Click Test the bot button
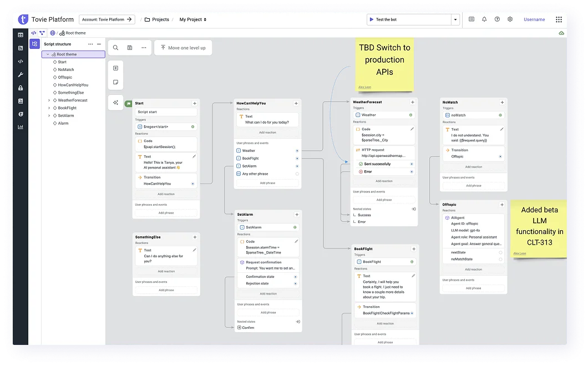 pos(409,19)
